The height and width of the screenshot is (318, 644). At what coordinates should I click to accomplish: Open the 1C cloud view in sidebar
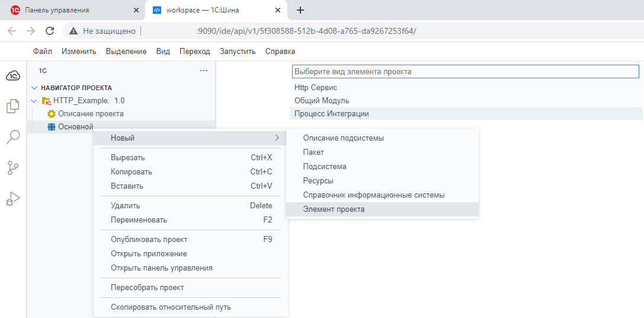tap(13, 75)
